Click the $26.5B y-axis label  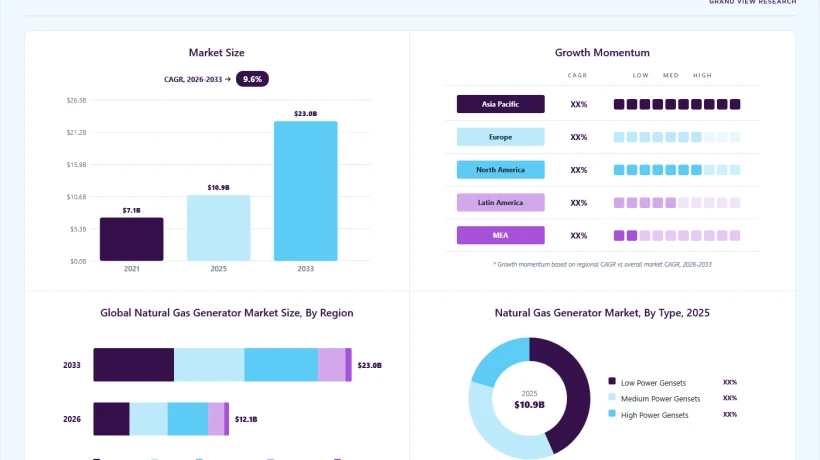tap(76, 100)
